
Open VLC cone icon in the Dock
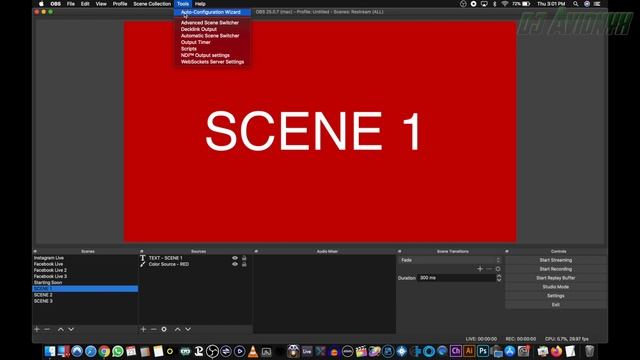tap(253, 351)
